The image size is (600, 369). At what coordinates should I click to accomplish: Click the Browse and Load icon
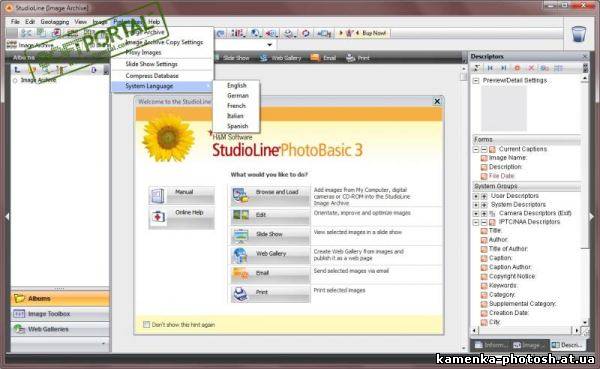(240, 195)
